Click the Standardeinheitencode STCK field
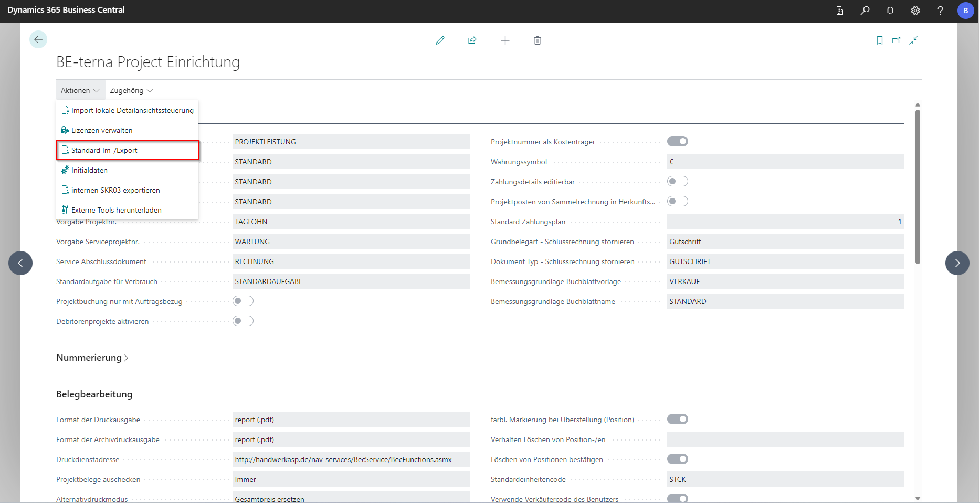The height and width of the screenshot is (503, 980). tap(785, 479)
